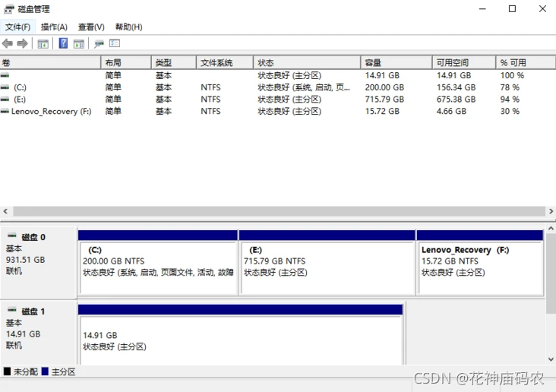This screenshot has width=556, height=392.
Task: Open the properties list toolbar icon
Action: 115,43
